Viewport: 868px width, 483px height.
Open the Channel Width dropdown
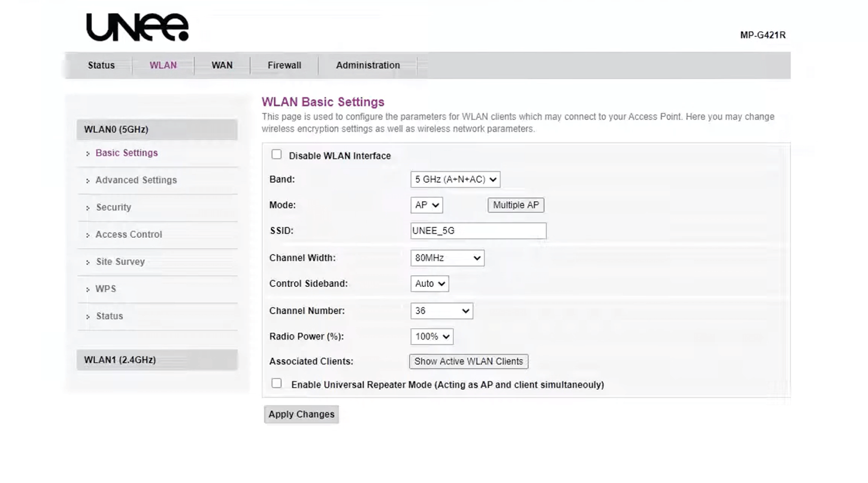[x=447, y=258]
